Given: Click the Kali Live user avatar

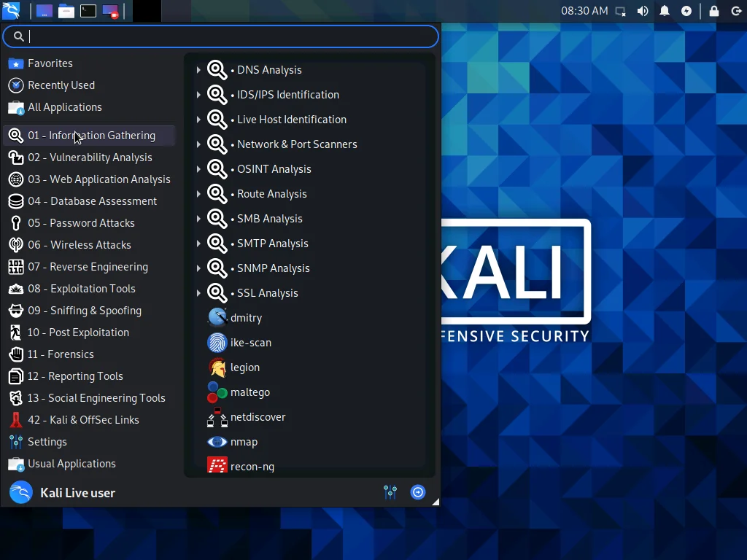Looking at the screenshot, I should 21,492.
